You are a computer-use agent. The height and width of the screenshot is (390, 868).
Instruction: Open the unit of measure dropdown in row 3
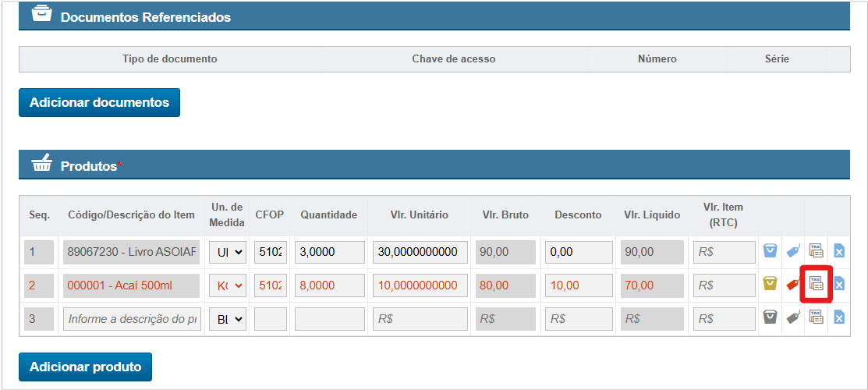tap(227, 318)
